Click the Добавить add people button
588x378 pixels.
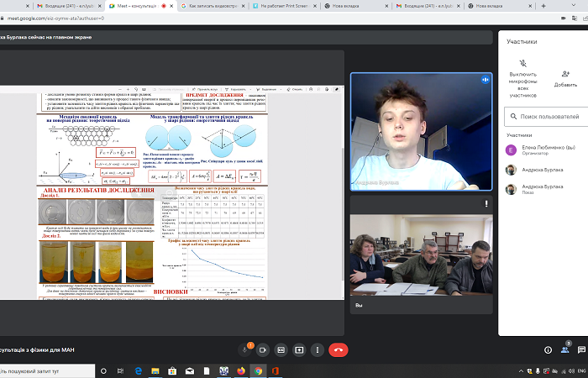[x=565, y=73]
